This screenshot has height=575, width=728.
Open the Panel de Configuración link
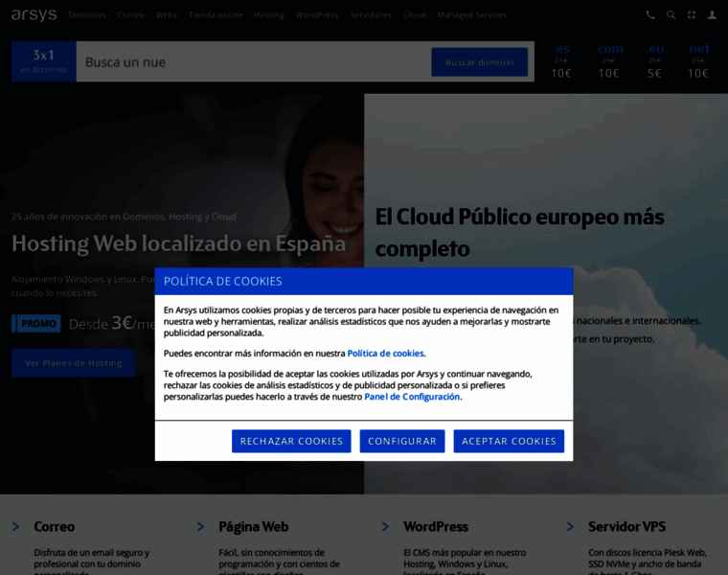coord(412,397)
